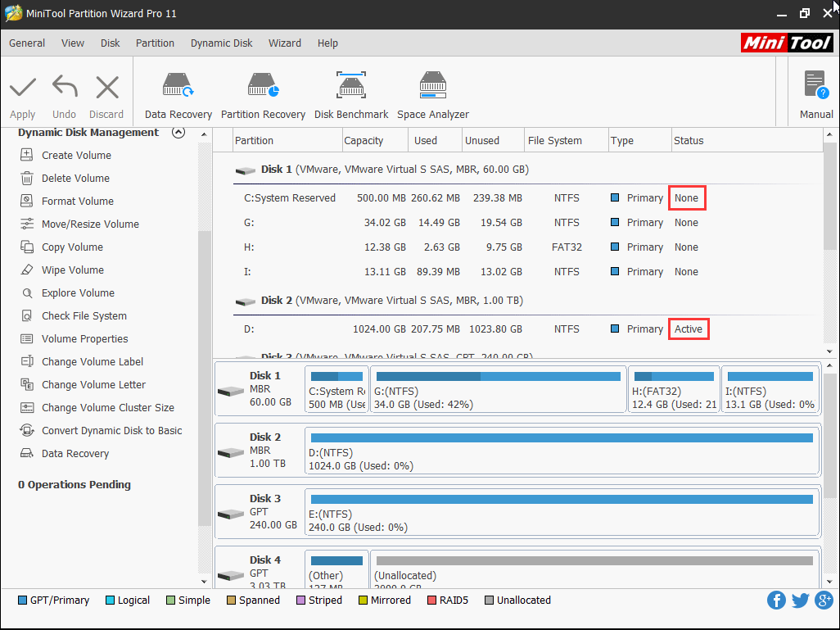
Task: Select the Disk 2 header row in the list
Action: [528, 301]
